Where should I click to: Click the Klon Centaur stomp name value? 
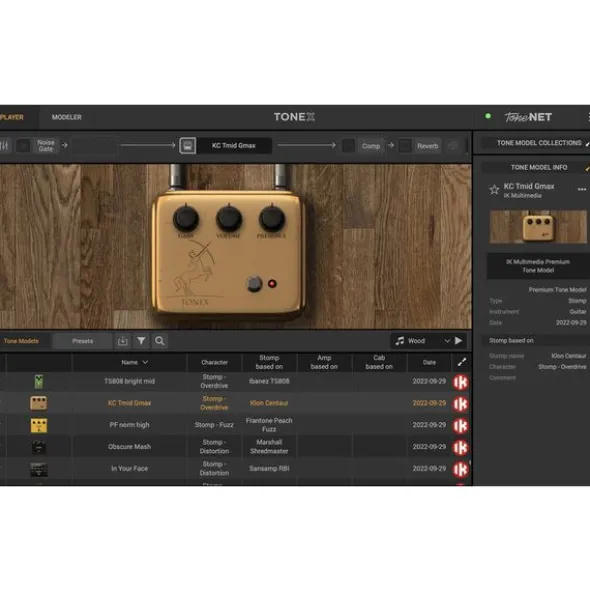coord(569,356)
